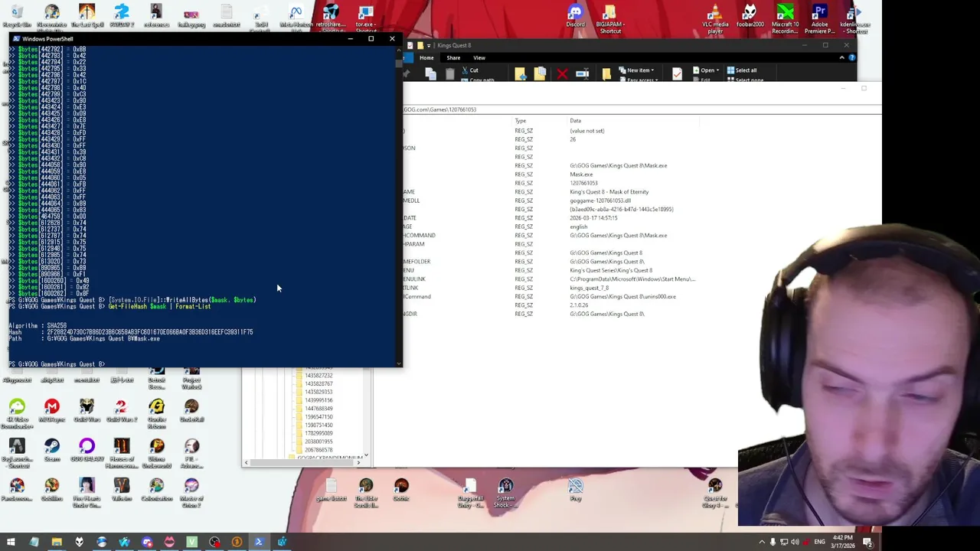
Task: Select registry key 1435827232
Action: 318,375
